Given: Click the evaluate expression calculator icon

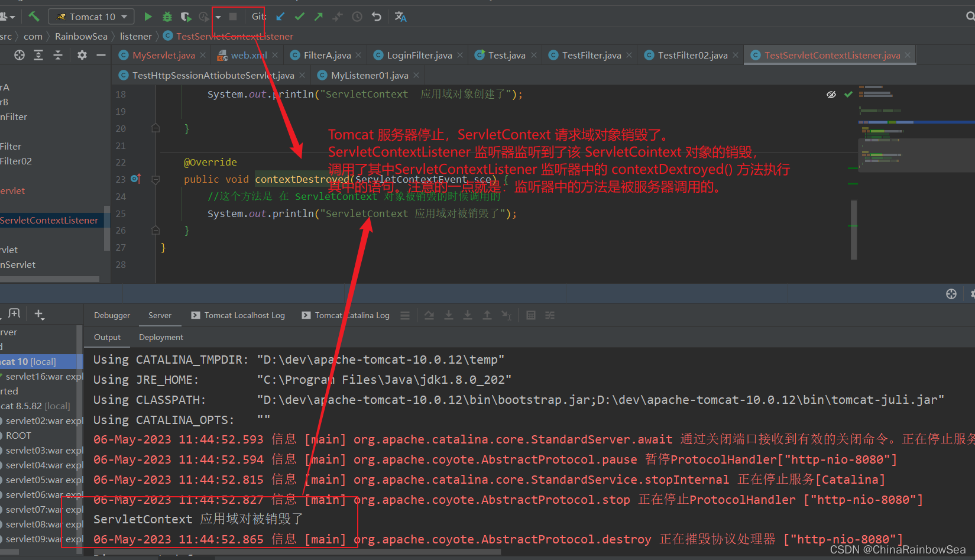Looking at the screenshot, I should 531,315.
